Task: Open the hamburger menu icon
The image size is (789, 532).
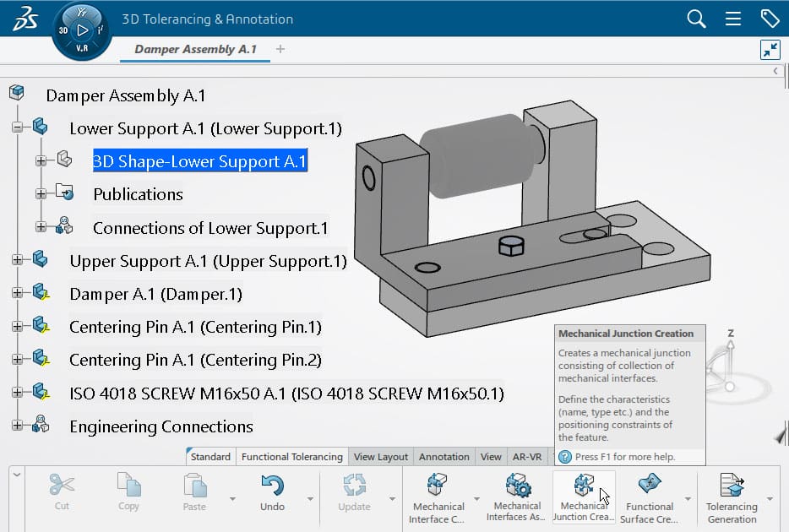Action: pos(733,19)
